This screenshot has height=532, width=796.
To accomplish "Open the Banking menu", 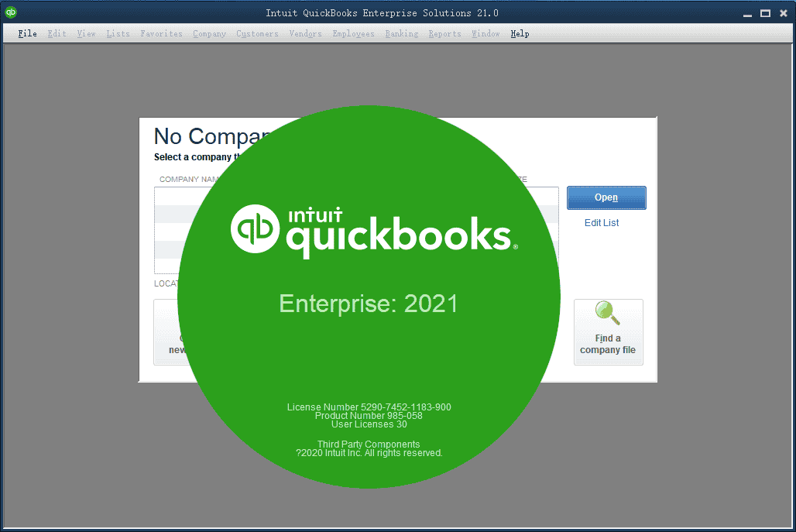I will click(401, 33).
